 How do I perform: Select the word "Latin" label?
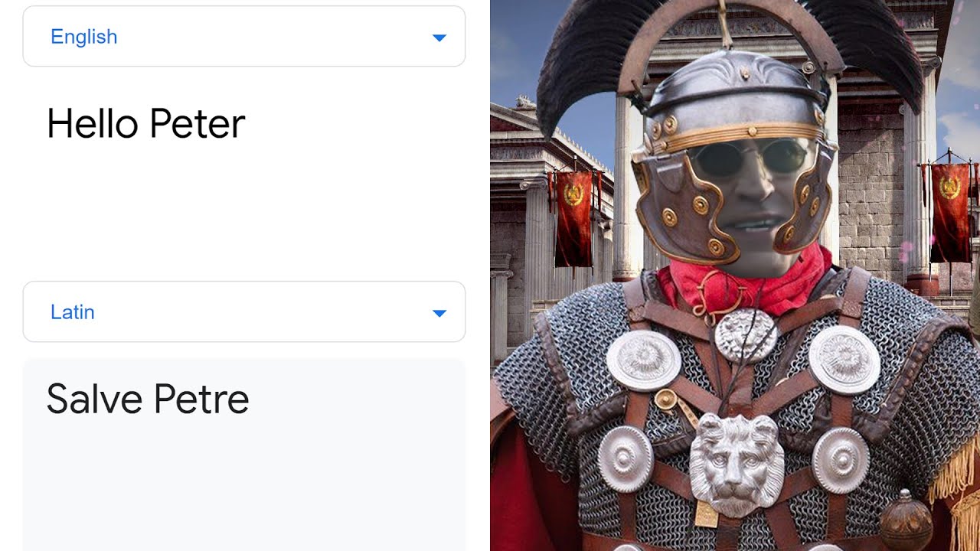(x=73, y=312)
